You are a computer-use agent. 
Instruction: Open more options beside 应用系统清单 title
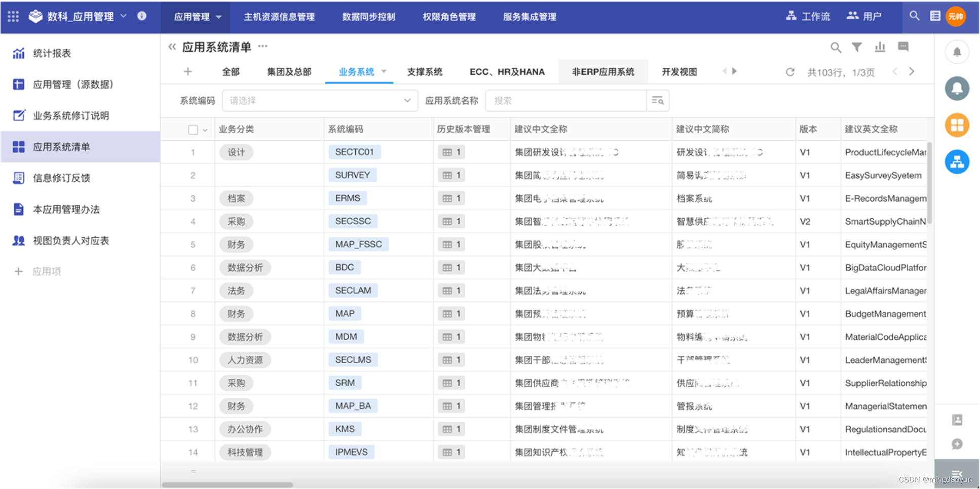[262, 46]
